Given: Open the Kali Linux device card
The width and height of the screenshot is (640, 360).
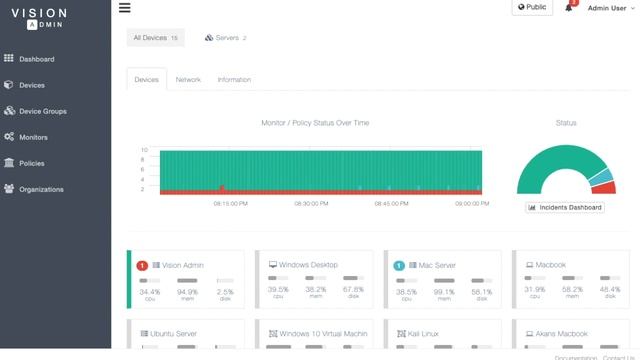Looking at the screenshot, I should click(x=442, y=334).
